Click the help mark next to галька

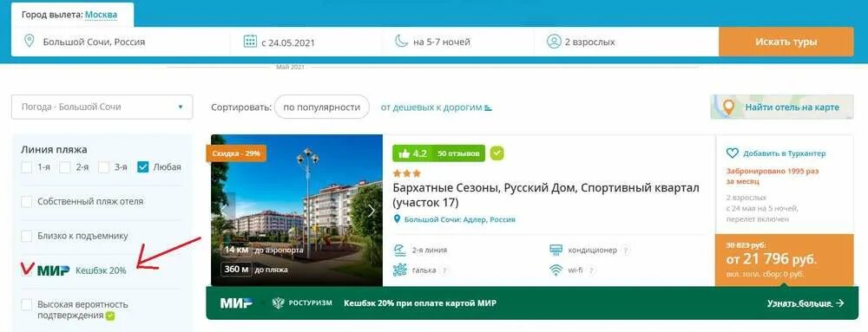[x=444, y=270]
